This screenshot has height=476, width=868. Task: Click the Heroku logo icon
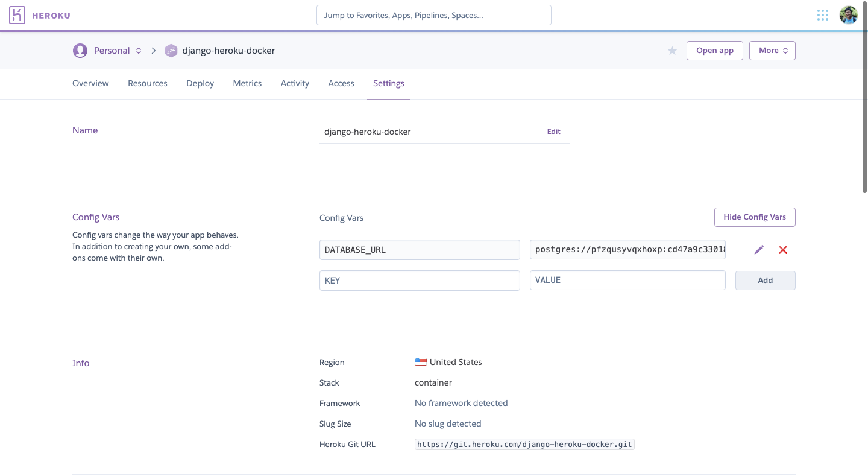17,15
